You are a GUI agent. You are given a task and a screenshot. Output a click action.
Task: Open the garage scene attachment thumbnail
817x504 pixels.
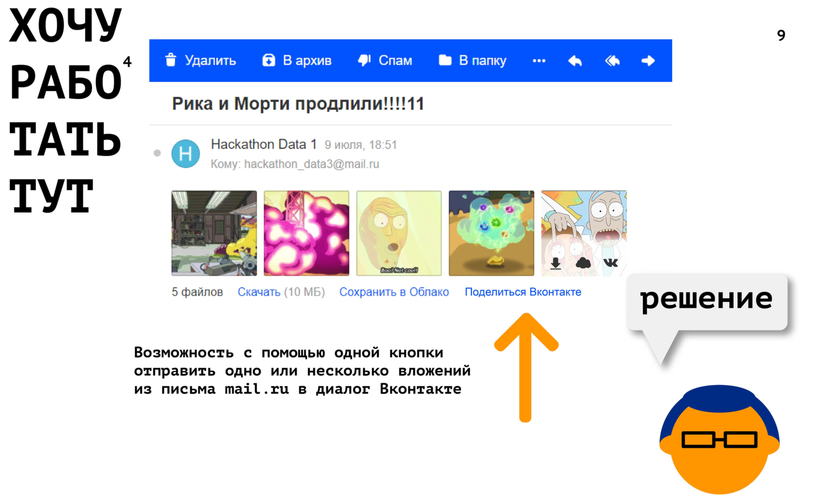pyautogui.click(x=214, y=233)
